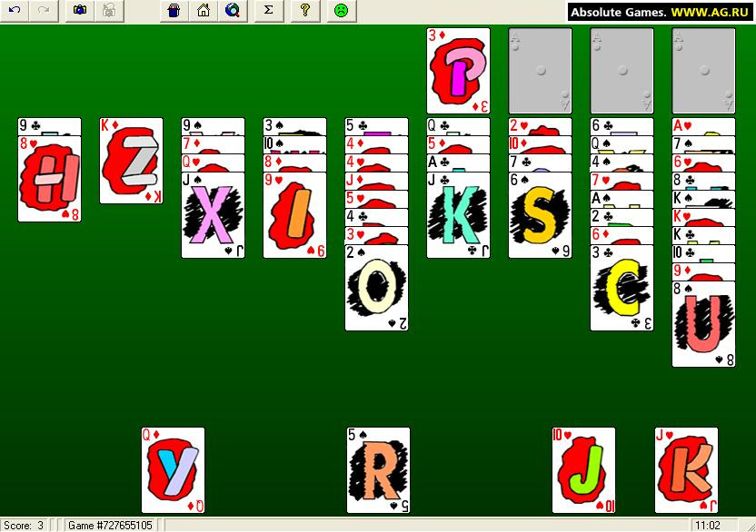This screenshot has height=532, width=756.
Task: Select the Queen of diamonds Y free cell card
Action: 173,470
